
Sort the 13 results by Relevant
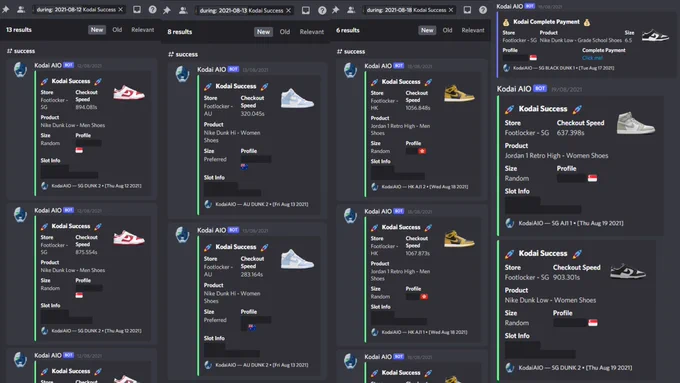pos(143,29)
